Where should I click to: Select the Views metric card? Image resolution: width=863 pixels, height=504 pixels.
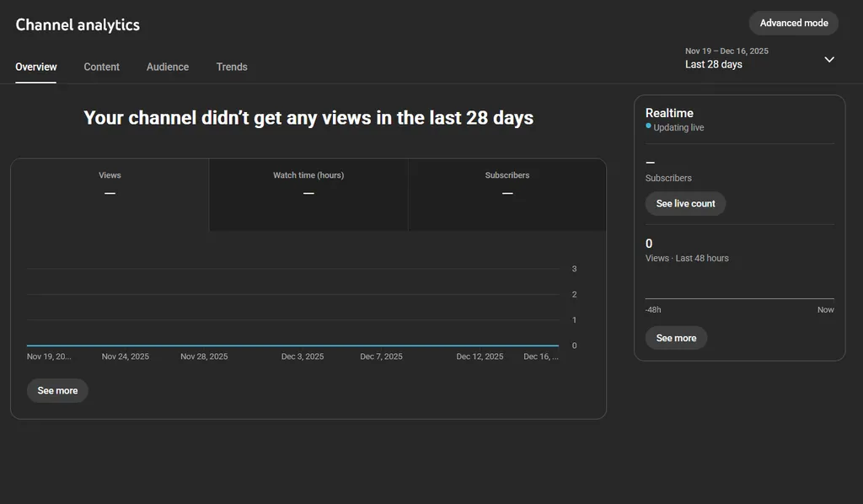110,194
